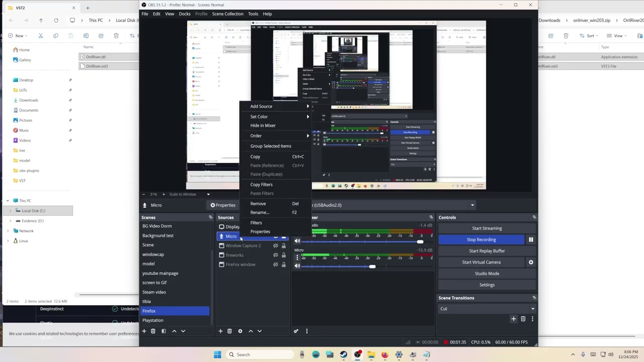The image size is (644, 362).
Task: Open transition properties three-dot icon
Action: (532, 319)
